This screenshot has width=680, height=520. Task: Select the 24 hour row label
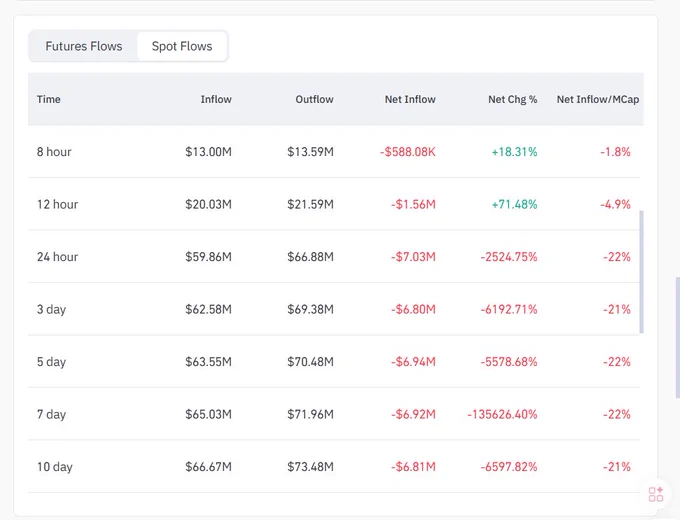(x=58, y=257)
